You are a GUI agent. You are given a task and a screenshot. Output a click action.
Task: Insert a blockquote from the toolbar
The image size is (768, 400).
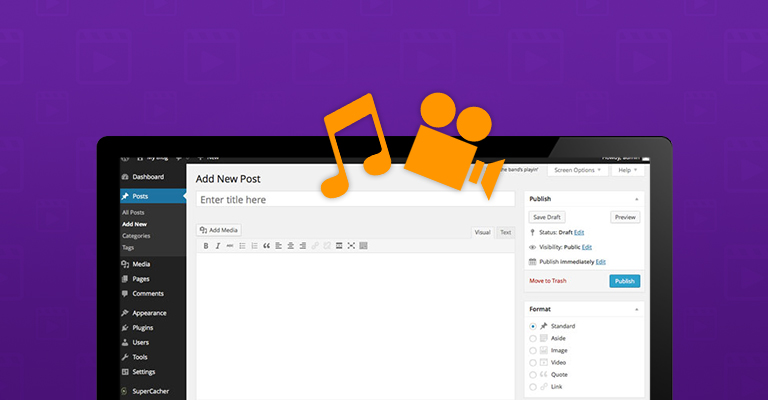tap(266, 246)
